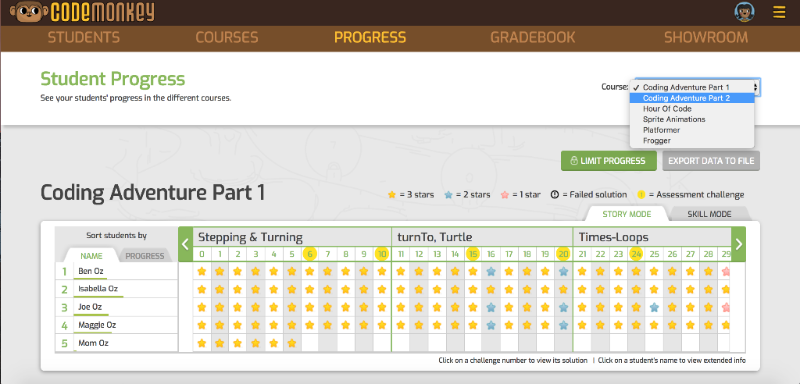Click Export Data To File button
Image resolution: width=800 pixels, height=384 pixels.
coord(711,161)
